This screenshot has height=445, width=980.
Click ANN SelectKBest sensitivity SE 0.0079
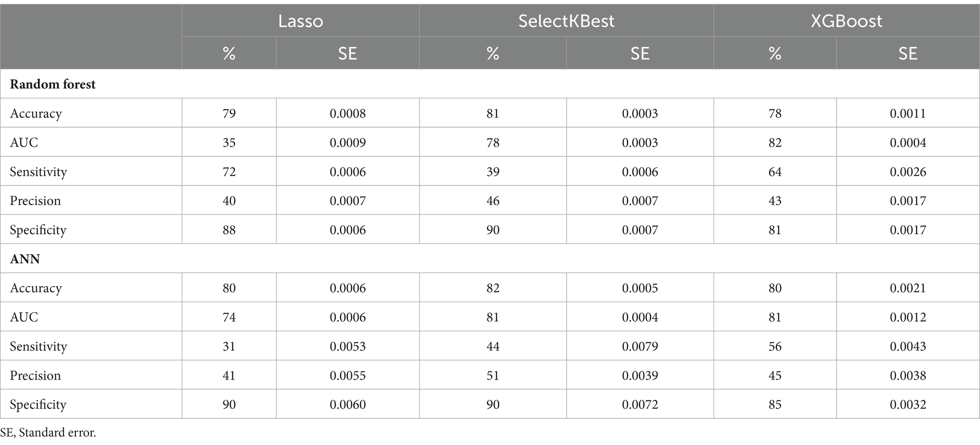(640, 346)
